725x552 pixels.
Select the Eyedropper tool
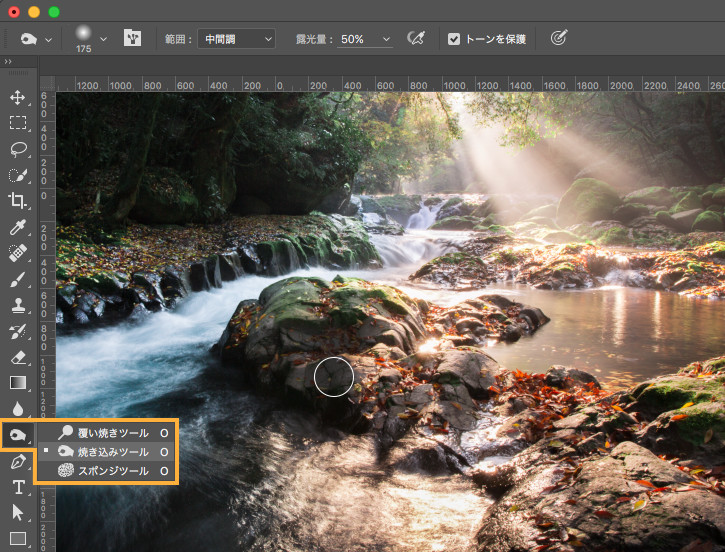[18, 227]
